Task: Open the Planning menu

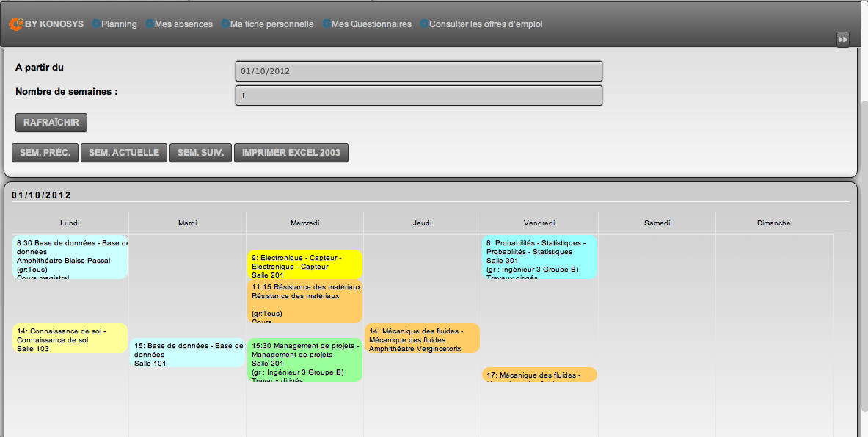Action: (119, 24)
